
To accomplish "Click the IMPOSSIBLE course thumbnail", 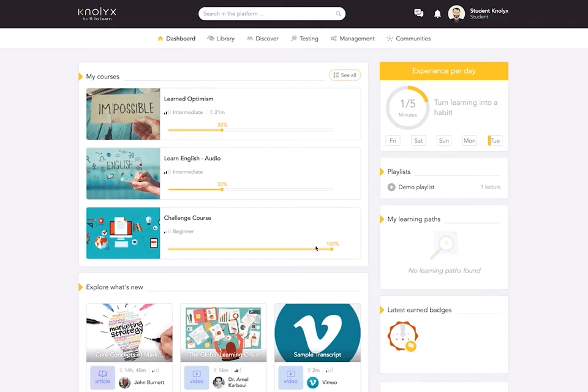I will pyautogui.click(x=123, y=114).
